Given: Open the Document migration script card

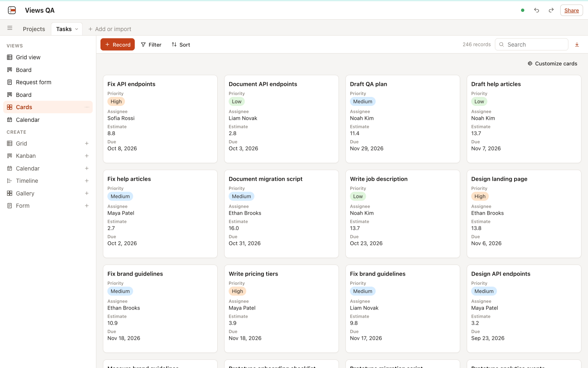Looking at the screenshot, I should click(281, 214).
